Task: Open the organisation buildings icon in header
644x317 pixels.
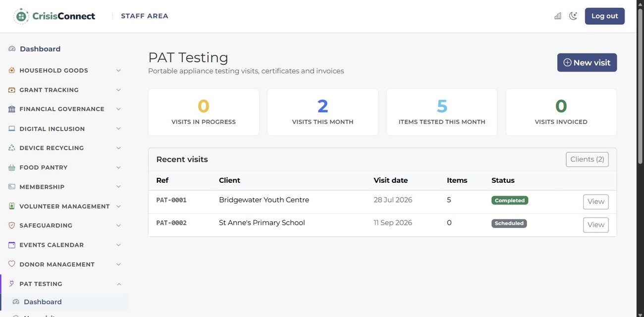Action: coord(558,16)
